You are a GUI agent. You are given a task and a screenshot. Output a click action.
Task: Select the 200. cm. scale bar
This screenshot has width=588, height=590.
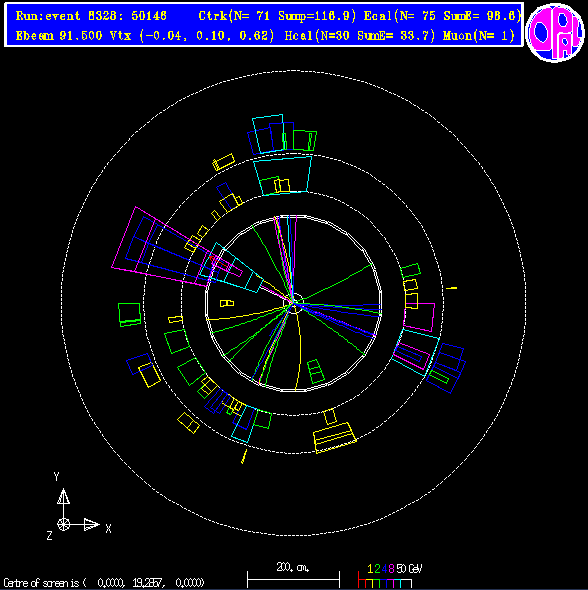point(293,575)
